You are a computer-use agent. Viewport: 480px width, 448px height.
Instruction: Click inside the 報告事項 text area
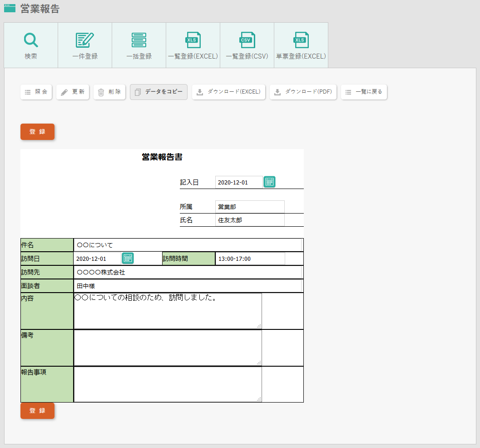pos(168,384)
